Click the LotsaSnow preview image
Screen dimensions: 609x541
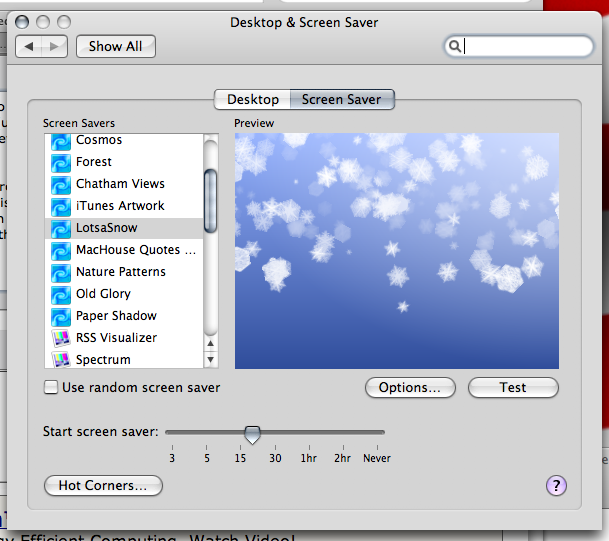tap(397, 251)
